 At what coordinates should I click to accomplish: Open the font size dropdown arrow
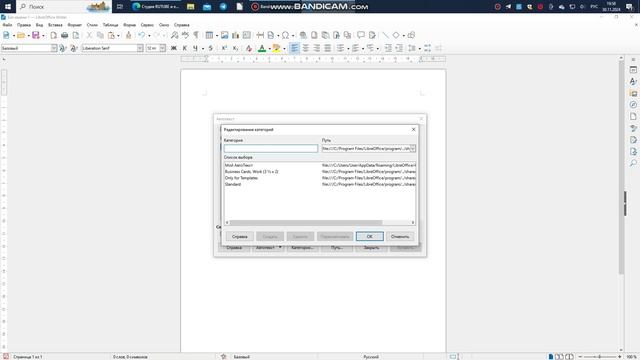pyautogui.click(x=162, y=48)
